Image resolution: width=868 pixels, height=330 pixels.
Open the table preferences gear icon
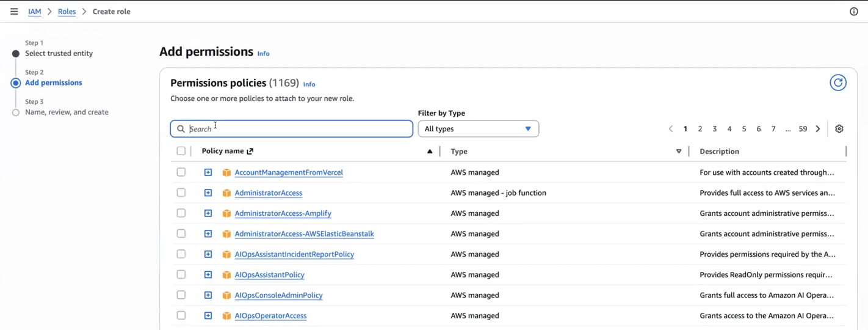pyautogui.click(x=839, y=129)
